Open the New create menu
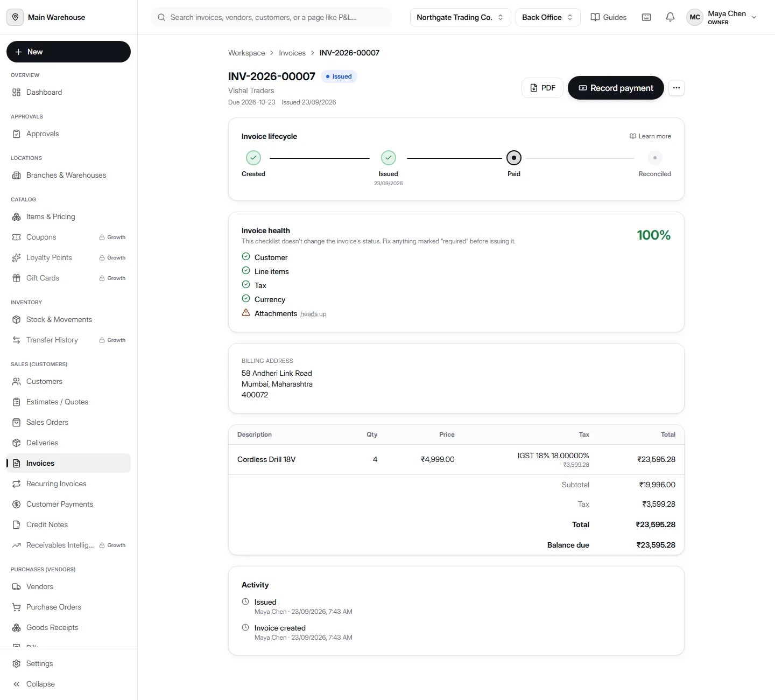The image size is (775, 700). (68, 52)
